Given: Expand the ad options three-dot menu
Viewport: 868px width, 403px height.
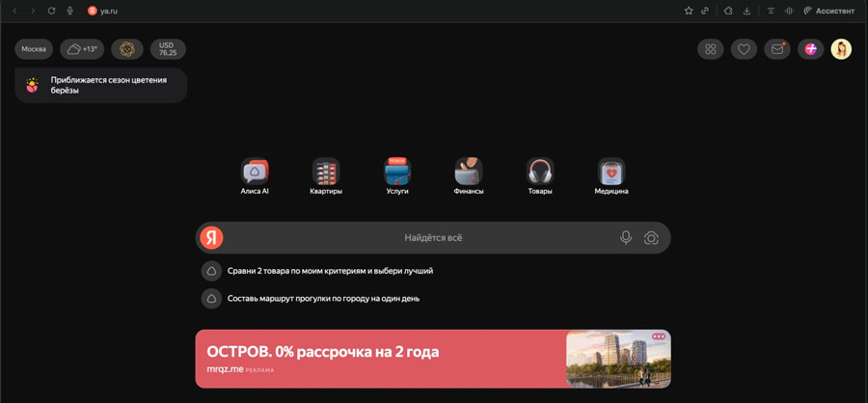Looking at the screenshot, I should point(659,337).
